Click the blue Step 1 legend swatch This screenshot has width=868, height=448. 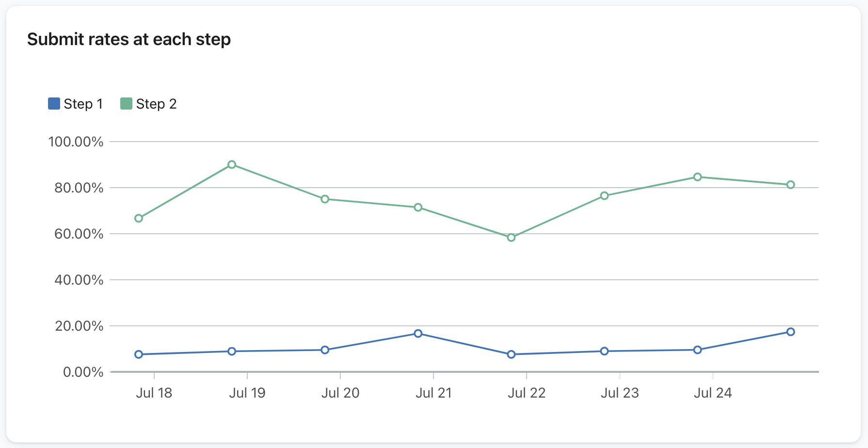[54, 104]
